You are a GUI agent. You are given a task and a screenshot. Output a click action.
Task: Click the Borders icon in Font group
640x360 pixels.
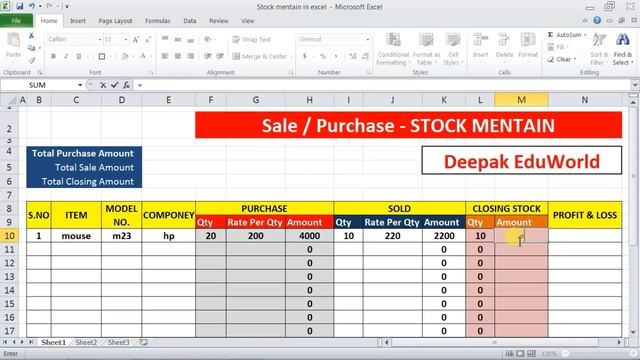[102, 56]
